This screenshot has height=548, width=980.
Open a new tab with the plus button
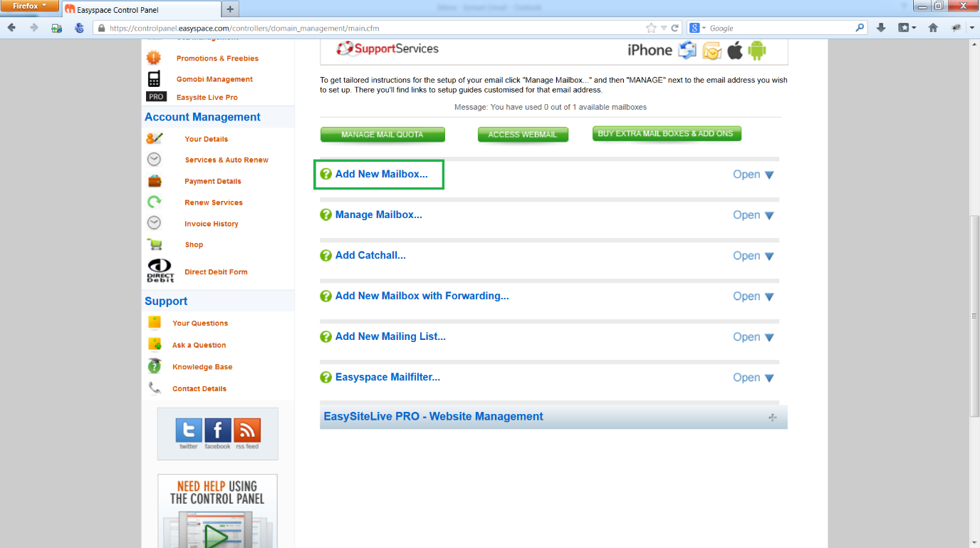point(230,9)
